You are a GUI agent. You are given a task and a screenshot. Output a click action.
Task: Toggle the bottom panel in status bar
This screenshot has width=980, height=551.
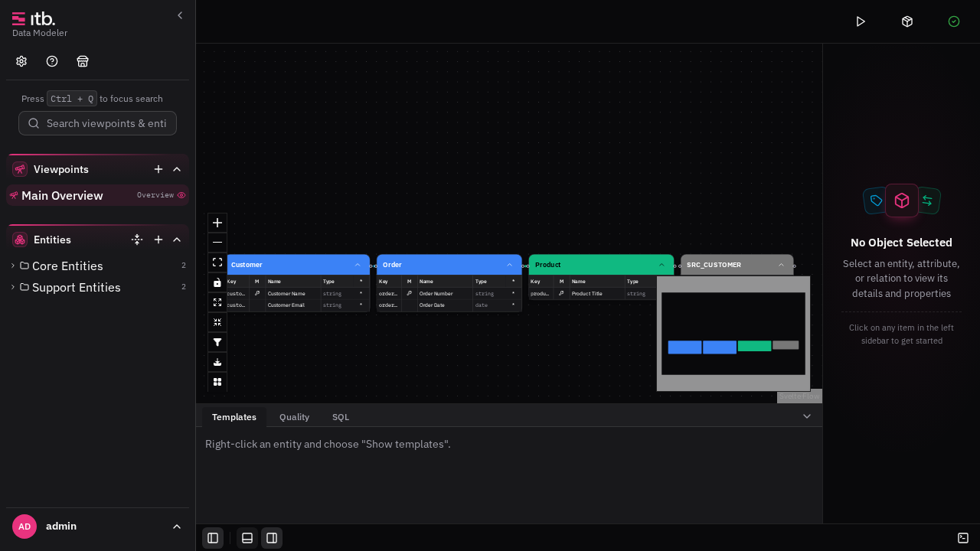pyautogui.click(x=247, y=538)
